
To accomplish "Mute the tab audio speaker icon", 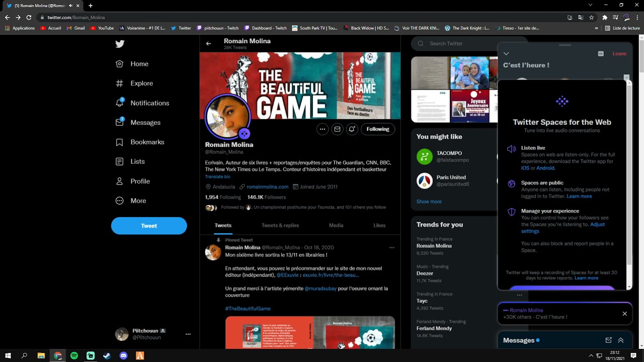I will (x=70, y=6).
